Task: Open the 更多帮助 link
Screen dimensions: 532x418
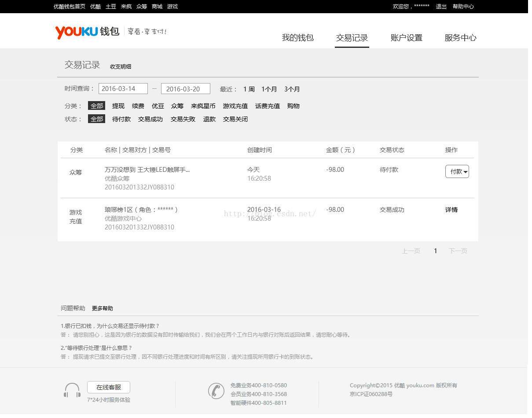Action: 103,309
